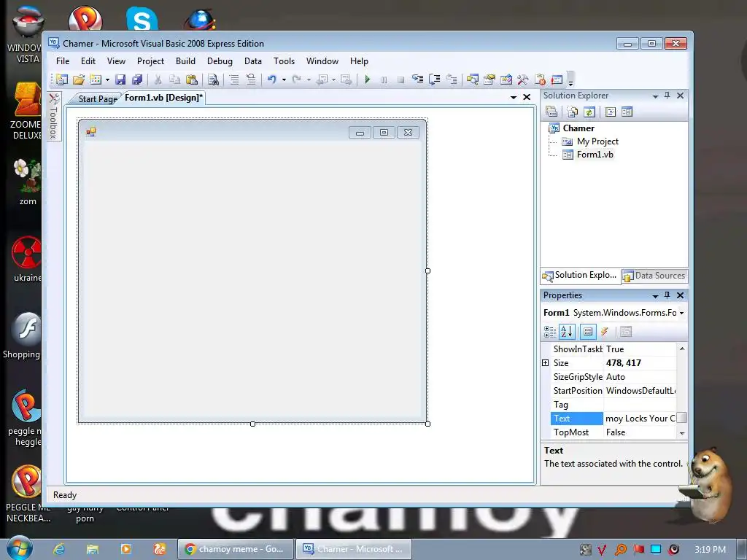Image resolution: width=747 pixels, height=560 pixels.
Task: Expand the collapsed Toolbox side panel
Action: tap(54, 116)
